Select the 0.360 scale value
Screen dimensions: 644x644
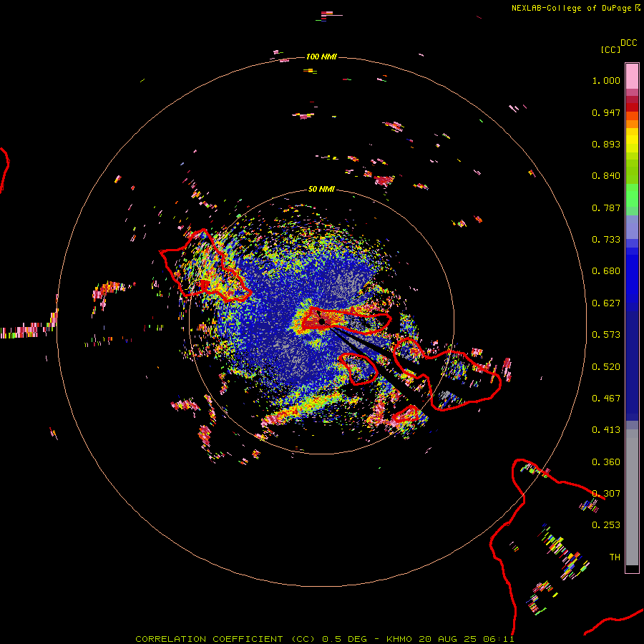606,462
